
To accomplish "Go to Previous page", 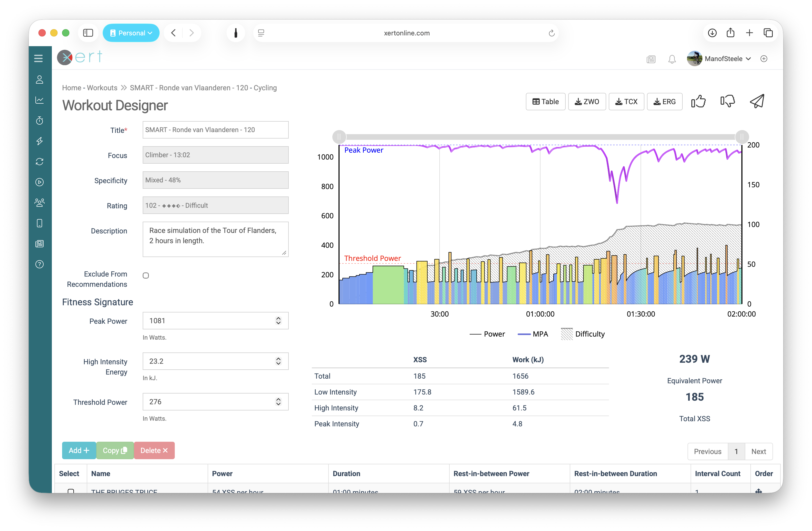I will click(x=708, y=451).
